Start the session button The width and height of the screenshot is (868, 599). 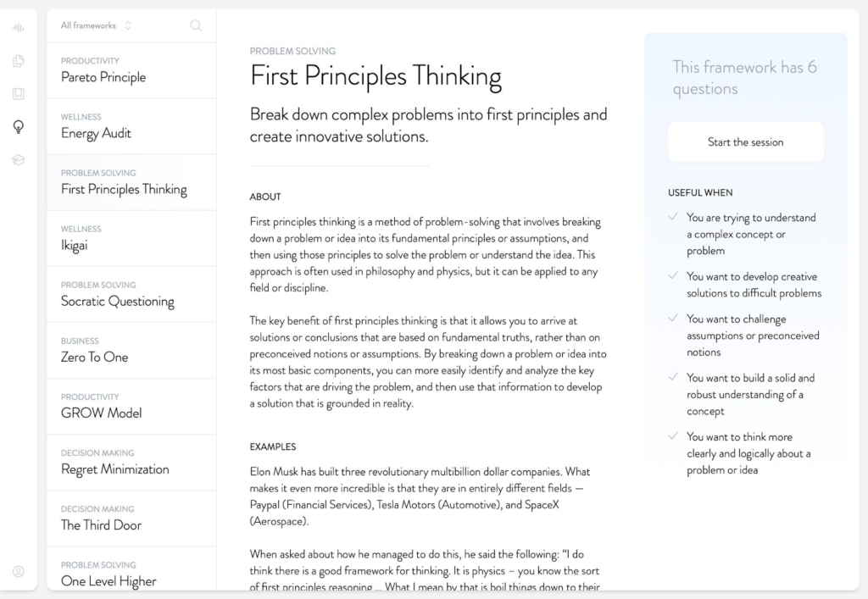point(745,142)
